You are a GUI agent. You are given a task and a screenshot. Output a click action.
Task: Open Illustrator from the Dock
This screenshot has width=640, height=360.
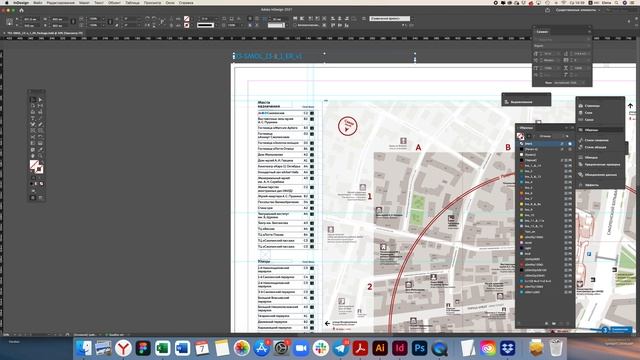(380, 348)
